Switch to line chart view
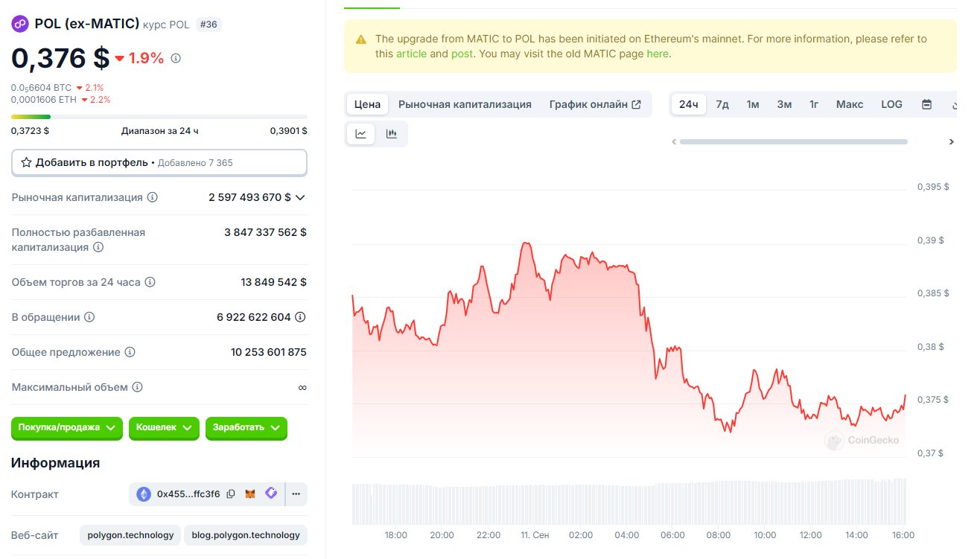 pyautogui.click(x=361, y=134)
